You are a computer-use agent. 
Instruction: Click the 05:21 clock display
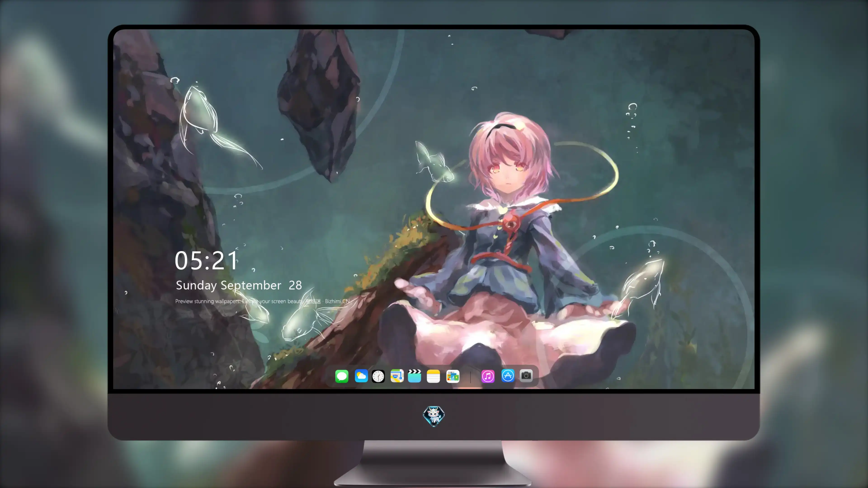pos(206,261)
